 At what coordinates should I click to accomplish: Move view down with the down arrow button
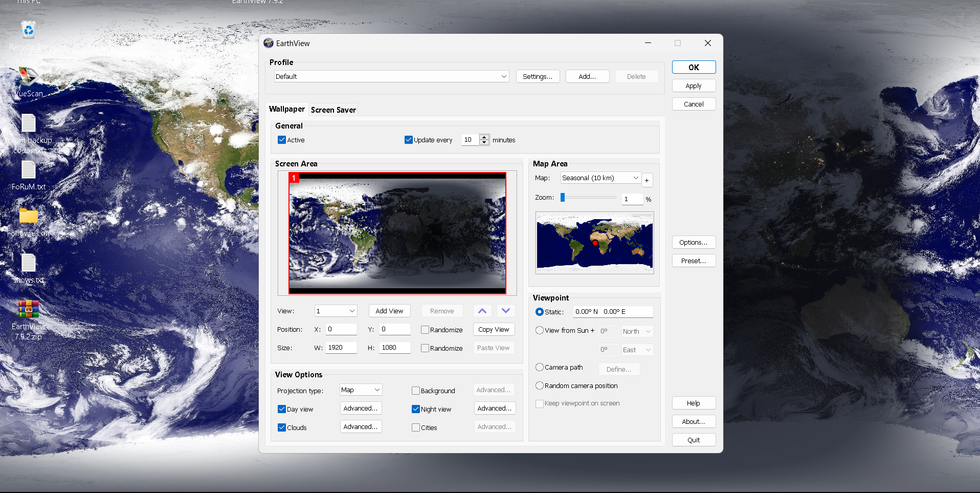click(506, 311)
